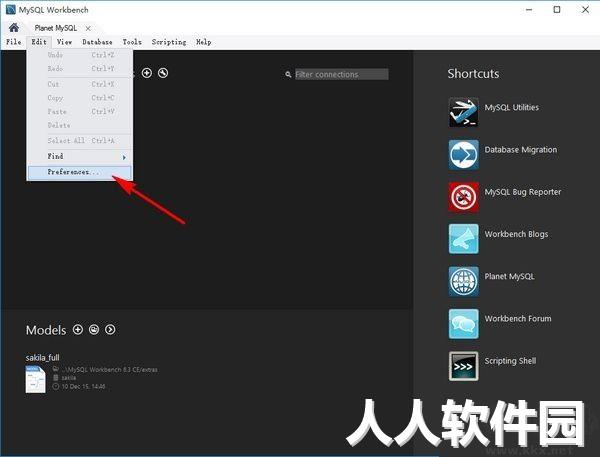The width and height of the screenshot is (600, 457).
Task: Click the sakila schema name of the sakila_full model
Action: (69, 378)
